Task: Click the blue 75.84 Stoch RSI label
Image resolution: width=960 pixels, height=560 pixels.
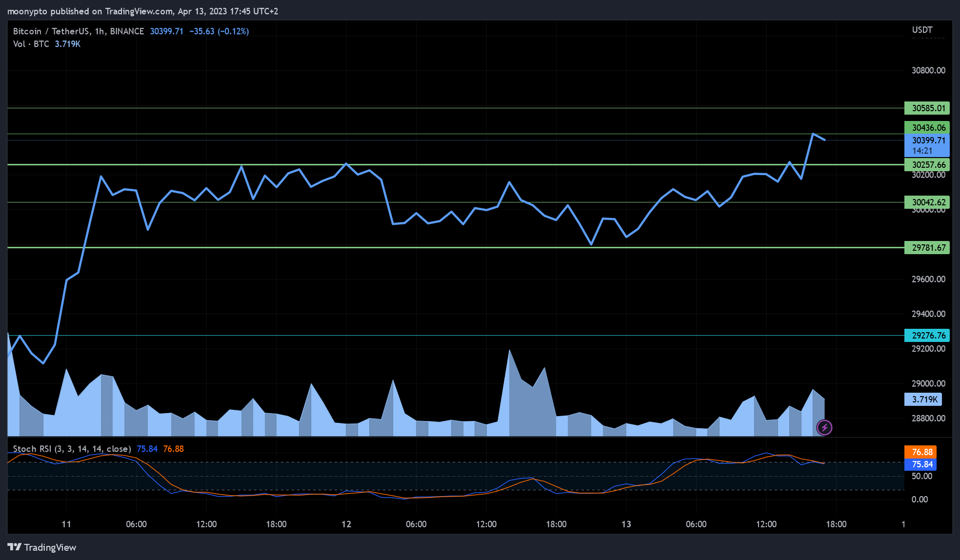Action: click(920, 464)
